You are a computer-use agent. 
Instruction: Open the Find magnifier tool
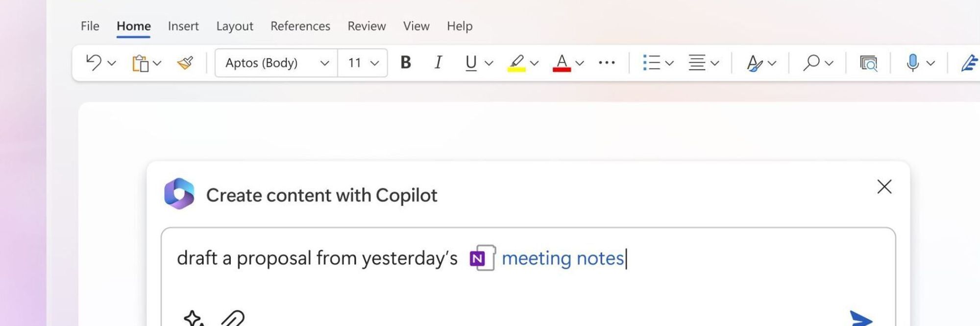point(811,63)
